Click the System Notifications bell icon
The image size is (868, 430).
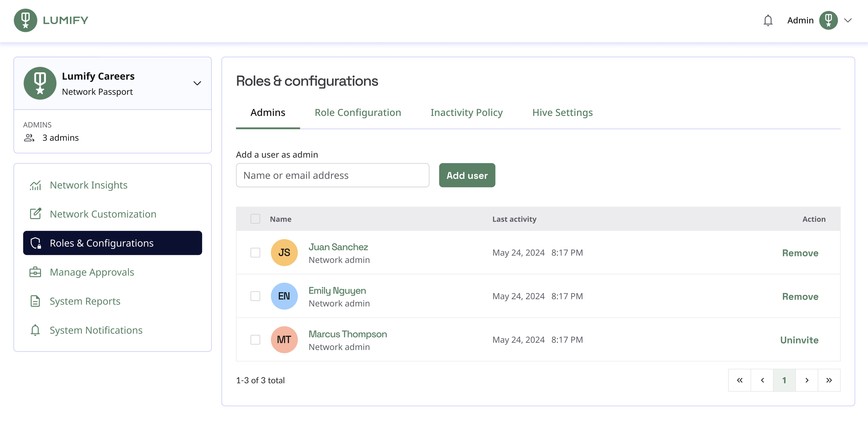point(35,330)
